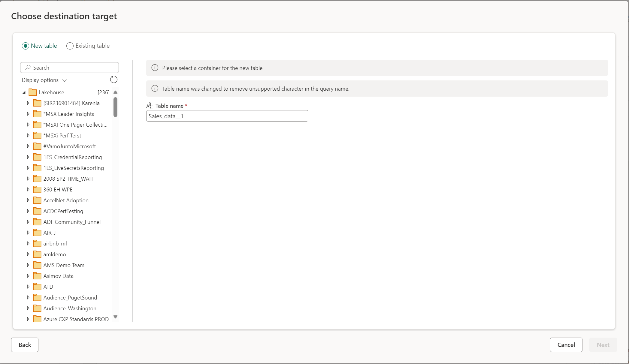Click the New table radio button

point(26,46)
